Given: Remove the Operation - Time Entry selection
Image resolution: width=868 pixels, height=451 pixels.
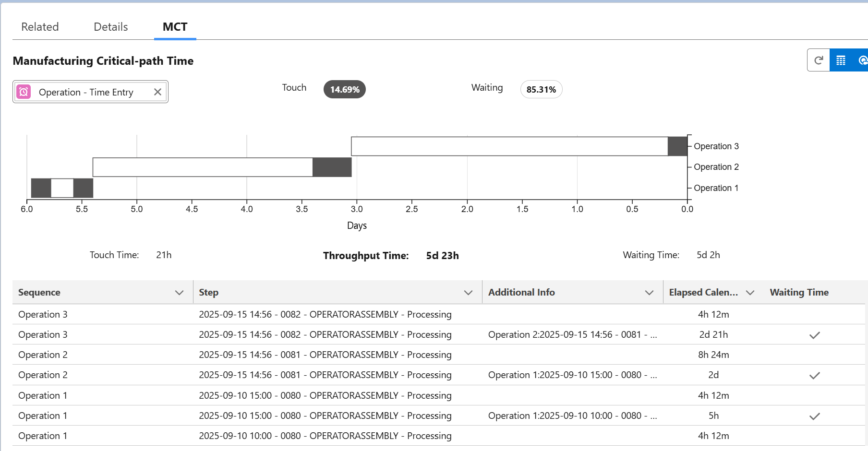Looking at the screenshot, I should tap(157, 92).
